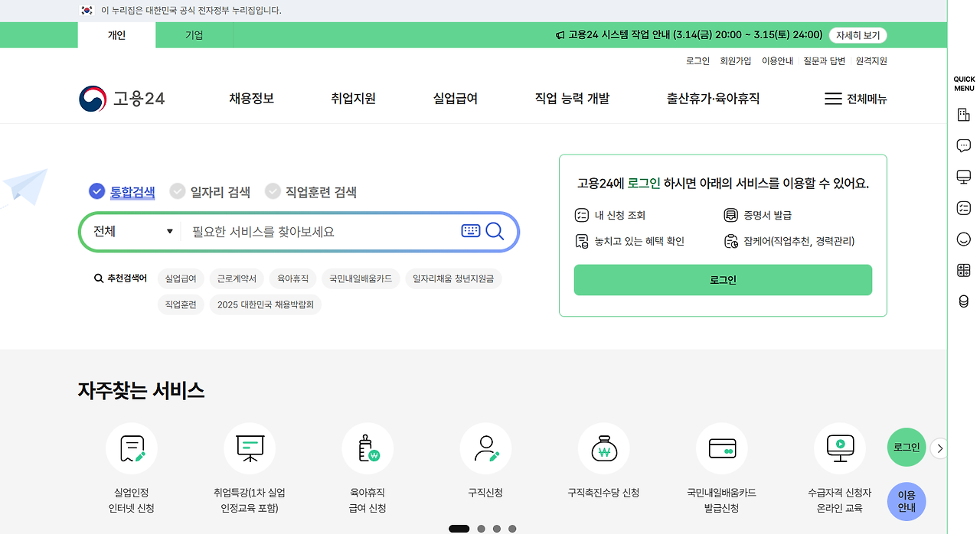Viewport: 980px width, 534px height.
Task: Click the 근로계약서 recommended keyword chip
Action: [236, 278]
